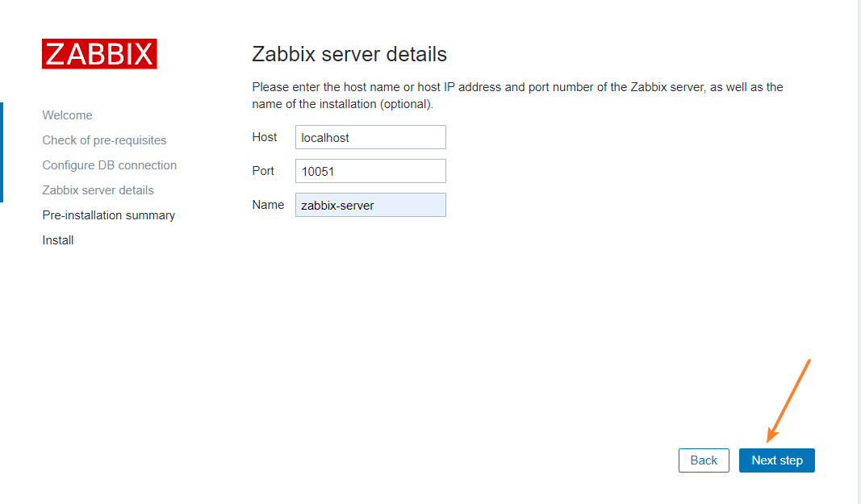Screen dimensions: 861x504
Task: Open the Pre-installation summary step
Action: point(108,215)
